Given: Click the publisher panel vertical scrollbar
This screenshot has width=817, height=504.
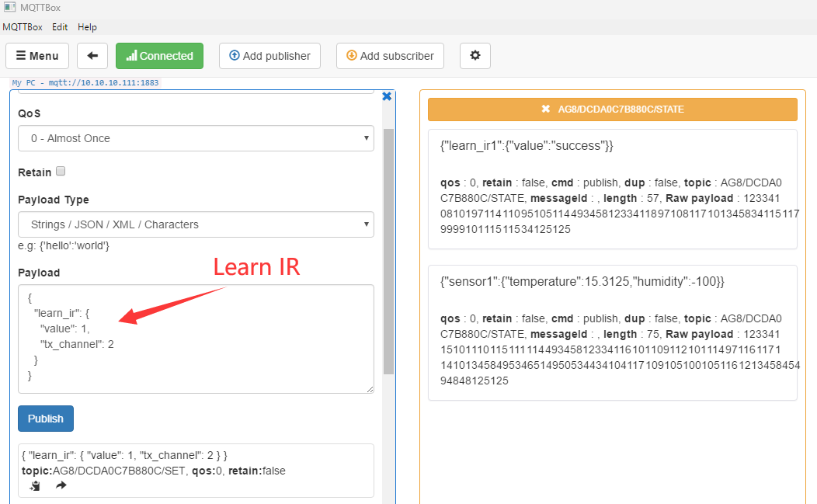Looking at the screenshot, I should point(389,249).
